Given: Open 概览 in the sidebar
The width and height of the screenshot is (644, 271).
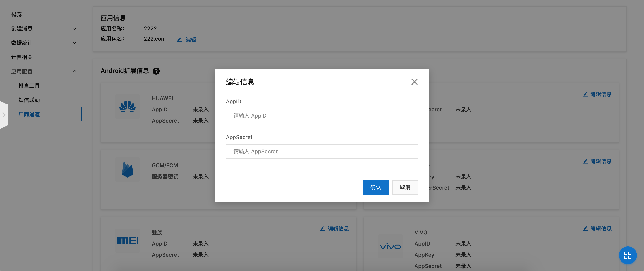Looking at the screenshot, I should point(17,14).
